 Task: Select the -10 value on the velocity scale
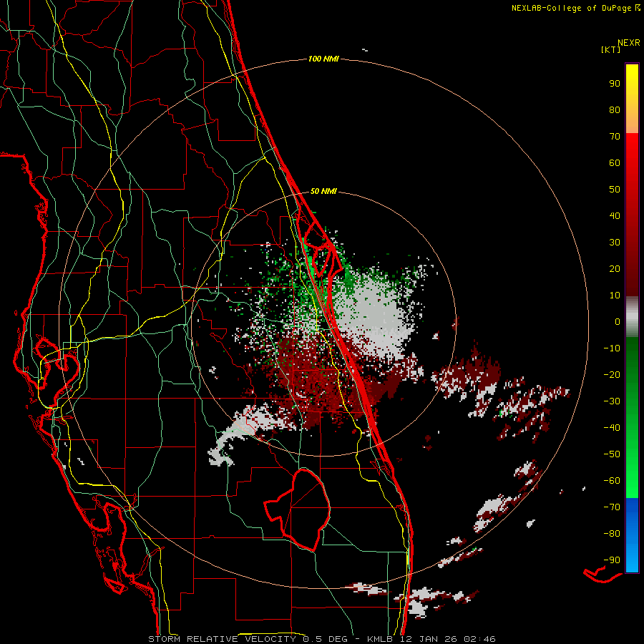612,348
